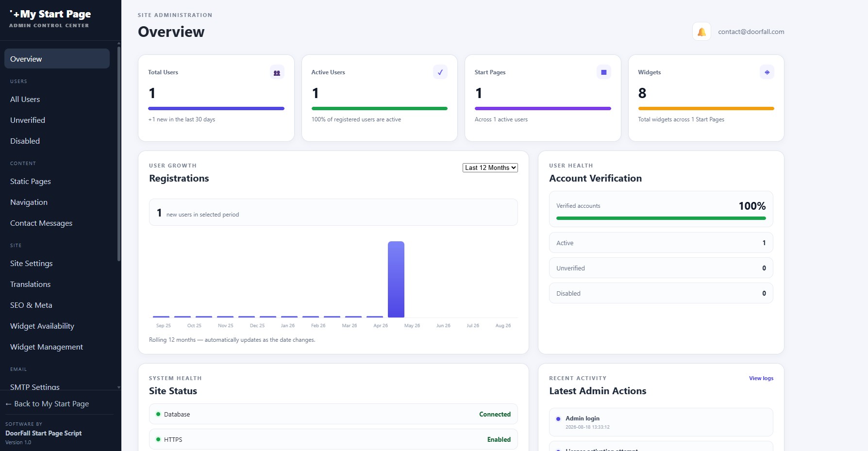This screenshot has height=451, width=868.
Task: Click the Version 1.0 label
Action: (18, 442)
